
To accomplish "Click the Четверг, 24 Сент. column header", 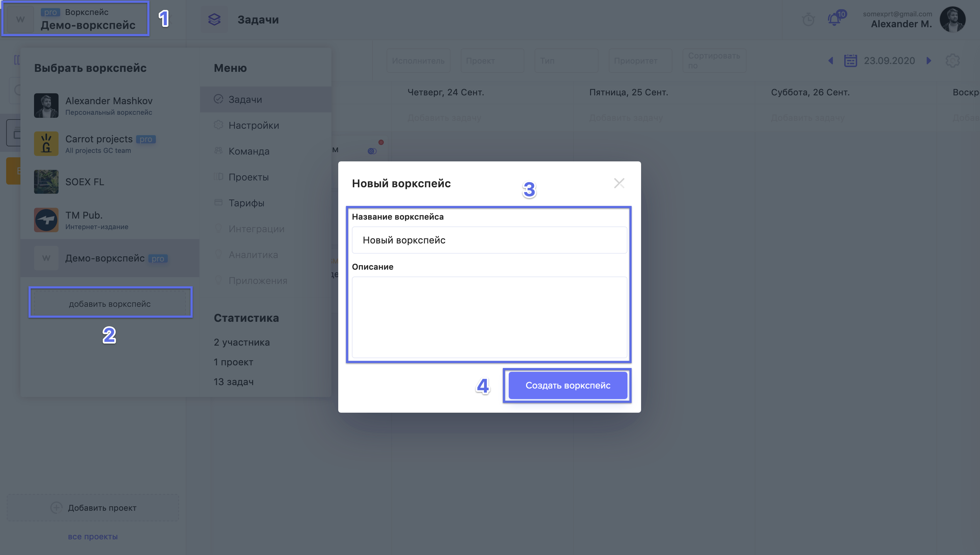I will (x=446, y=92).
